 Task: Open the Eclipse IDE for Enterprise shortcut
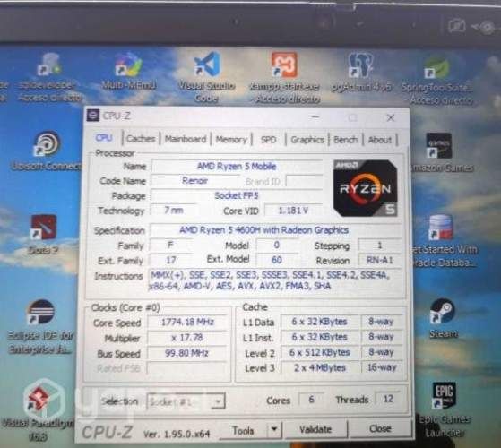click(x=40, y=326)
